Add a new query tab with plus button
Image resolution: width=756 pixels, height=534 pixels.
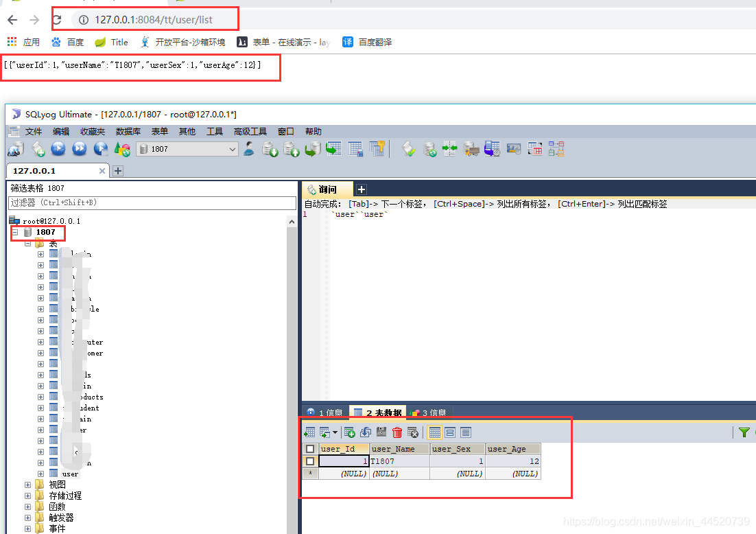(362, 189)
